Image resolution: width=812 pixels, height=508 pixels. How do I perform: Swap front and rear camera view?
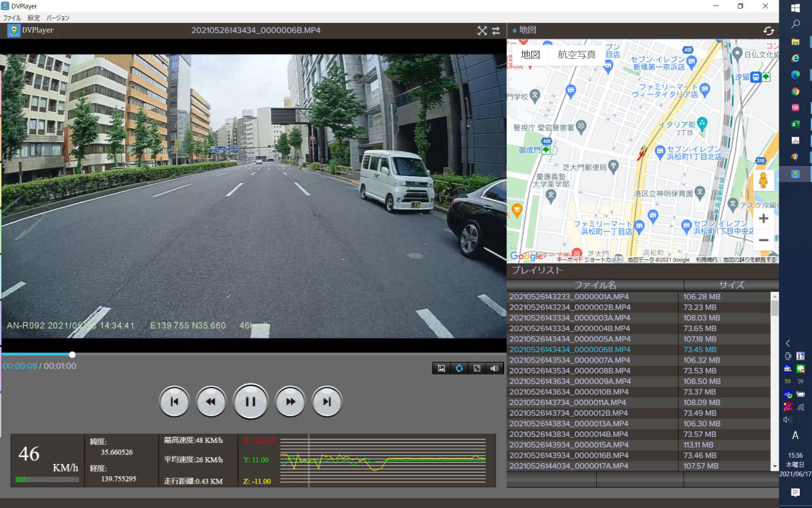point(496,30)
